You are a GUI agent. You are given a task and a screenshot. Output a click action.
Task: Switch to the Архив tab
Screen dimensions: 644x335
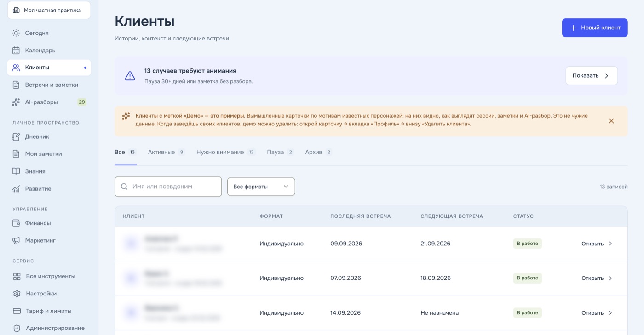(318, 152)
